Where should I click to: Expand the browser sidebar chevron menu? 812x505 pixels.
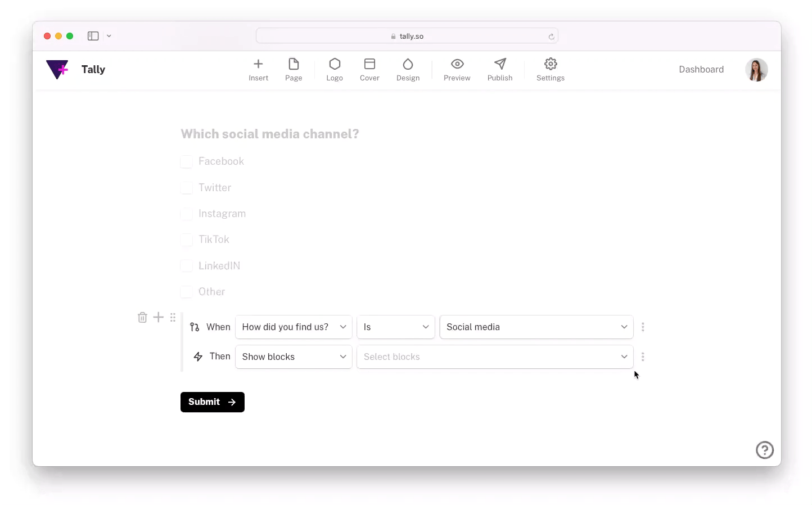coord(109,36)
